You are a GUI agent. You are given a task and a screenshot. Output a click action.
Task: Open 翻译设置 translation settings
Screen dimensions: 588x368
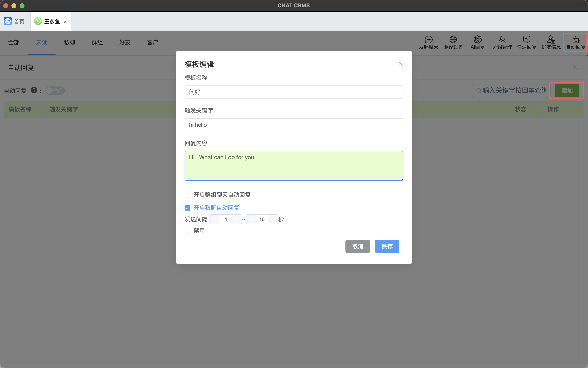pyautogui.click(x=453, y=43)
